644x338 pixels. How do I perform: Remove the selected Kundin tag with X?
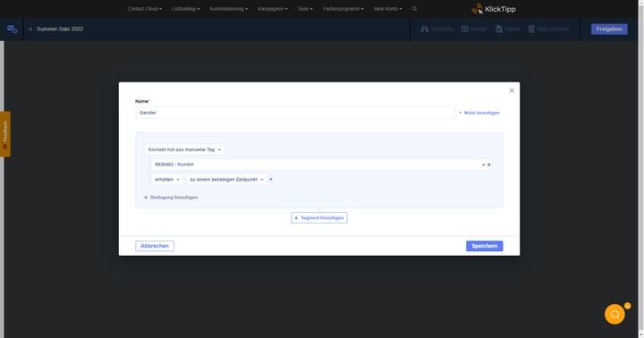489,165
